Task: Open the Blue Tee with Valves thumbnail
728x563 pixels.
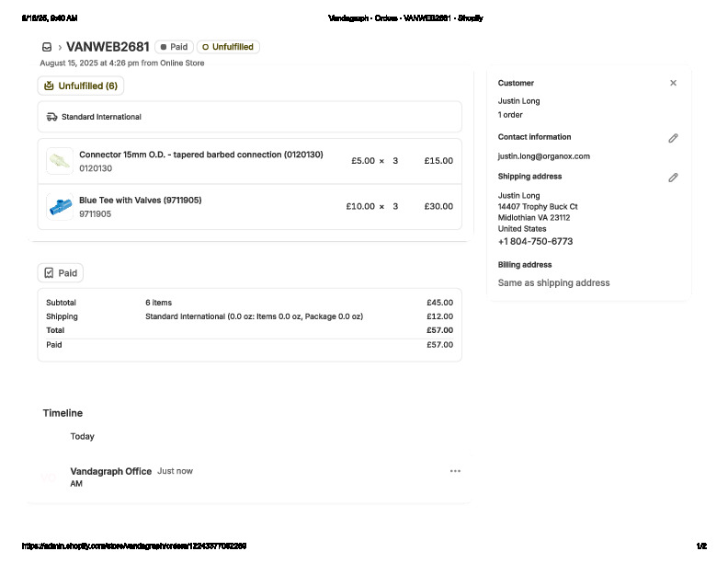Action: point(60,206)
